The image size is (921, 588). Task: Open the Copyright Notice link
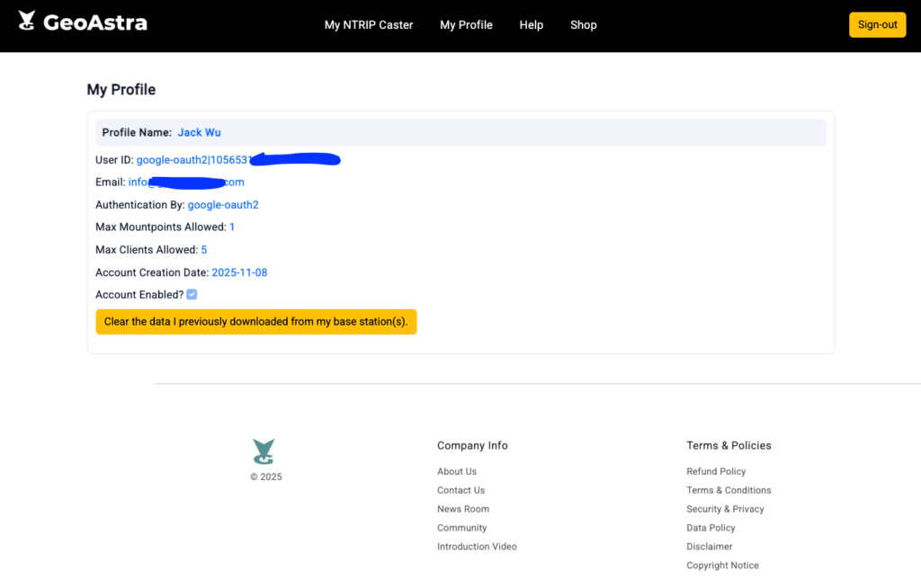click(722, 566)
